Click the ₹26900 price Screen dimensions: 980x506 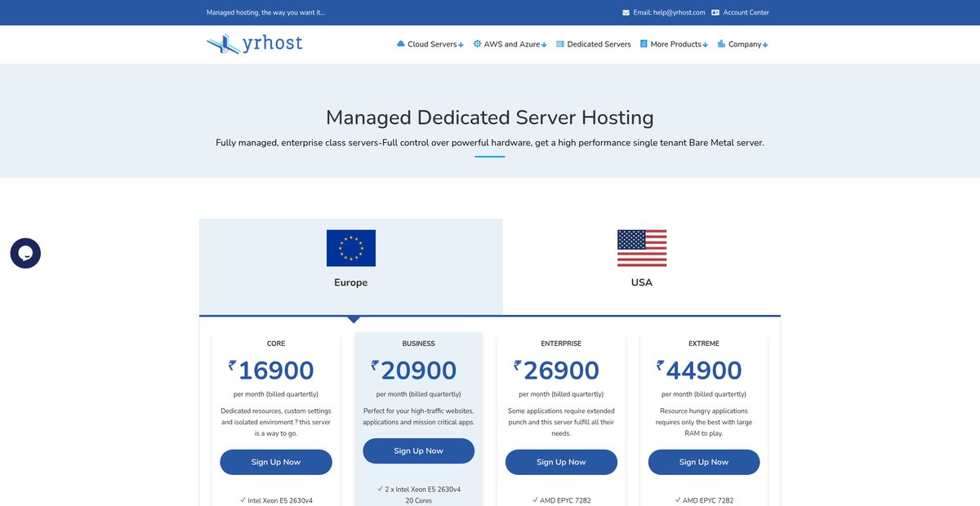point(556,371)
